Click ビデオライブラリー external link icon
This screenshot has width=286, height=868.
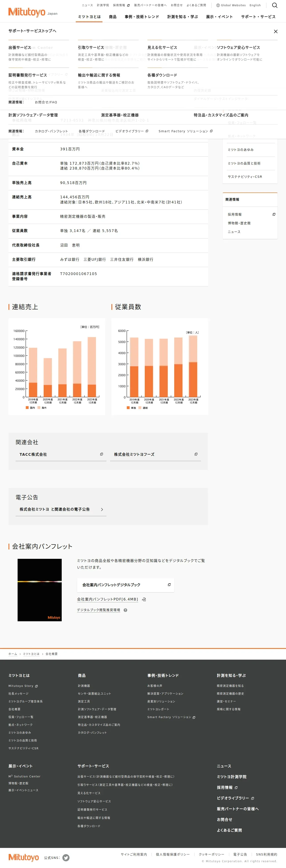(x=147, y=131)
